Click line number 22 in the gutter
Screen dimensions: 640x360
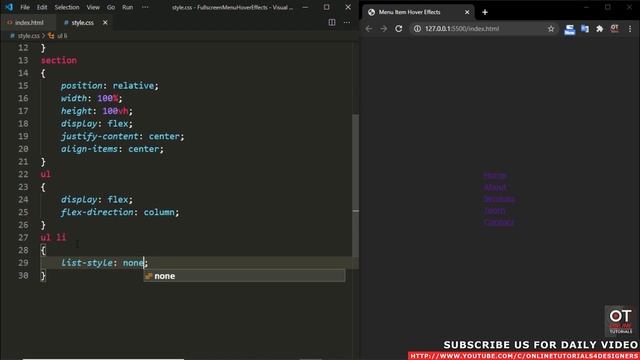(x=23, y=174)
